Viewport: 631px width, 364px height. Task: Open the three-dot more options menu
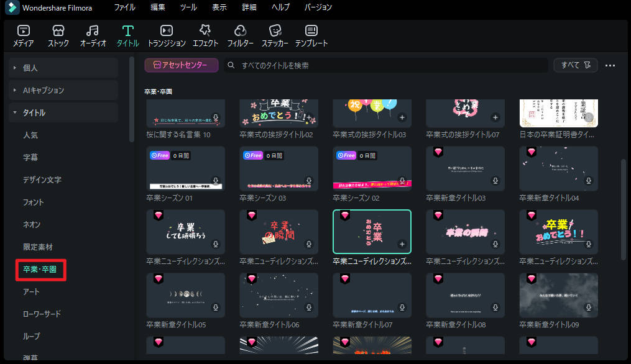pyautogui.click(x=610, y=65)
